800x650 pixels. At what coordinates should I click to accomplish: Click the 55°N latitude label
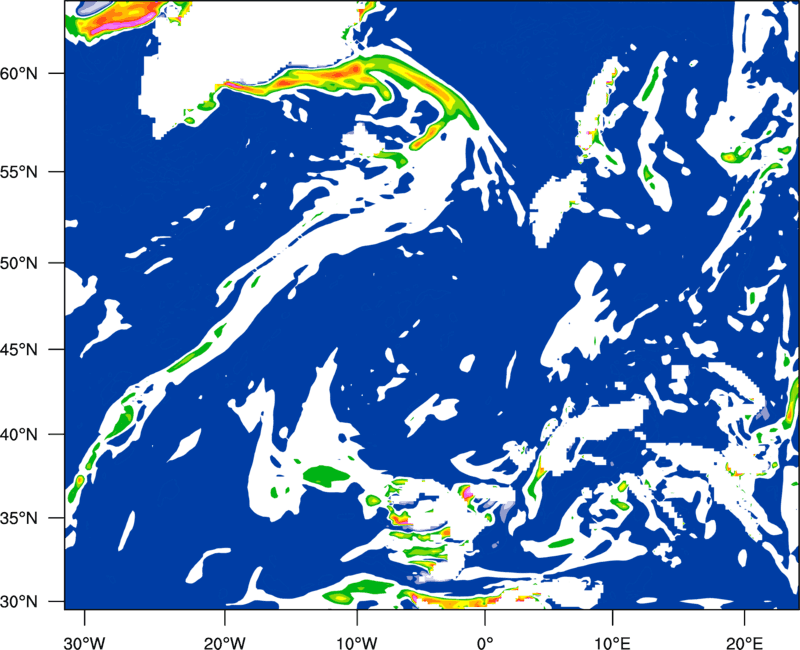tap(19, 172)
